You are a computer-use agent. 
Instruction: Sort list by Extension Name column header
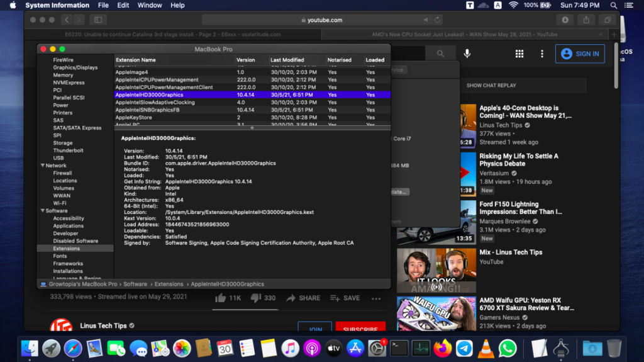point(135,60)
